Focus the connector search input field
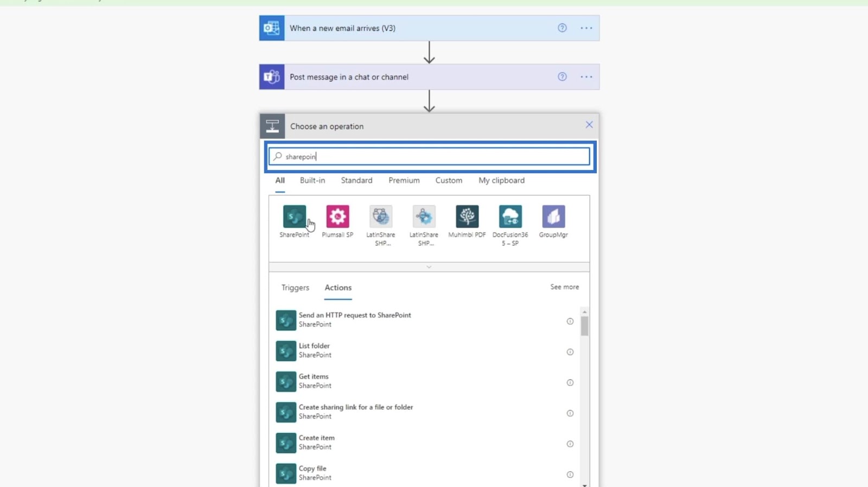The height and width of the screenshot is (487, 868). click(429, 157)
